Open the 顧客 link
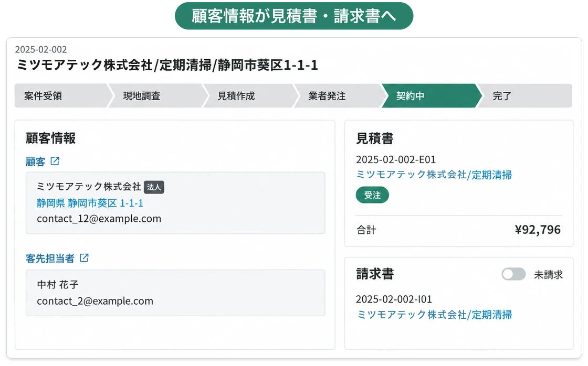Viewport: 588px width, 366px height. pyautogui.click(x=35, y=162)
